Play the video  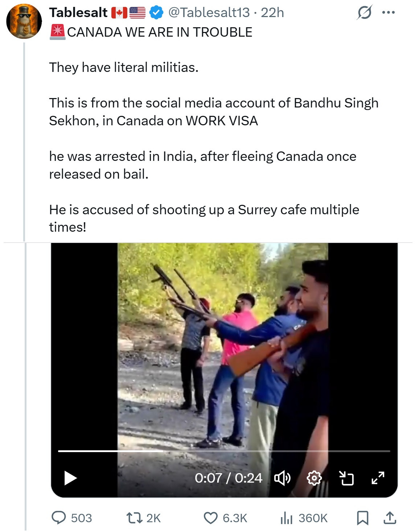(70, 478)
